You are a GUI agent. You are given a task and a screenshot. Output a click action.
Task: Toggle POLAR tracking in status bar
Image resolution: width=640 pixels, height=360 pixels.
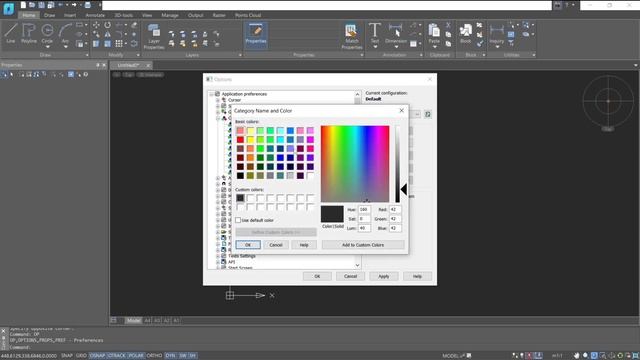[x=136, y=356]
